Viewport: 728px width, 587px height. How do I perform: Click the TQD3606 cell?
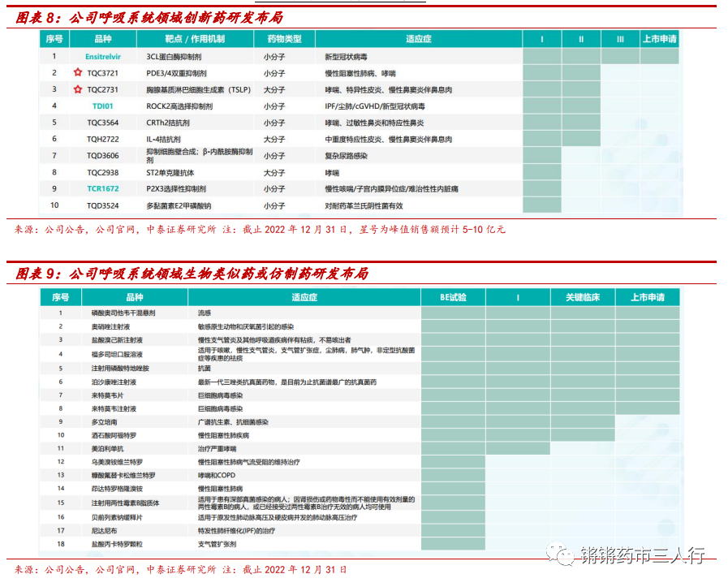(102, 156)
